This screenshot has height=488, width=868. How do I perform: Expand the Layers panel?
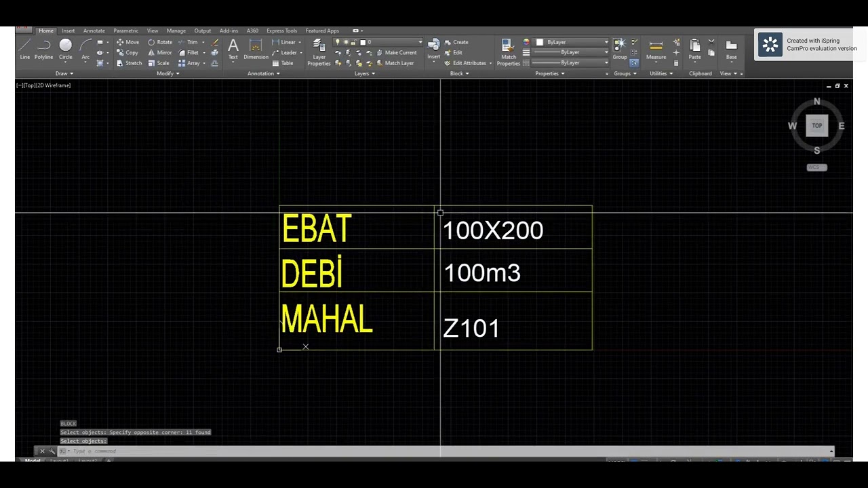coord(364,73)
